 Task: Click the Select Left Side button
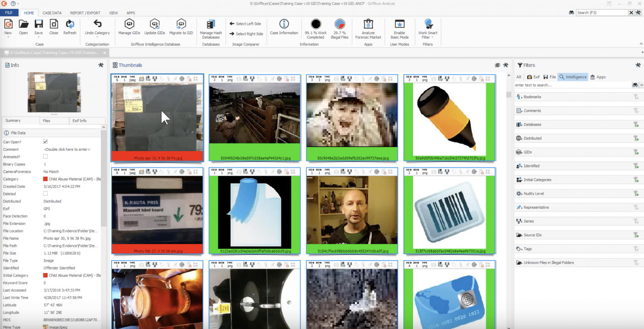[x=246, y=24]
